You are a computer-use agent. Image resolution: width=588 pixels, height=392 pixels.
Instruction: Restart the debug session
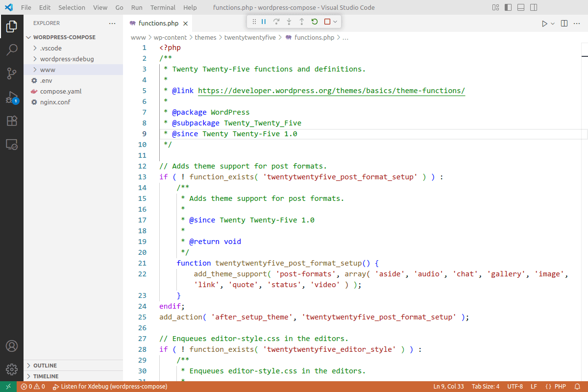(x=315, y=22)
